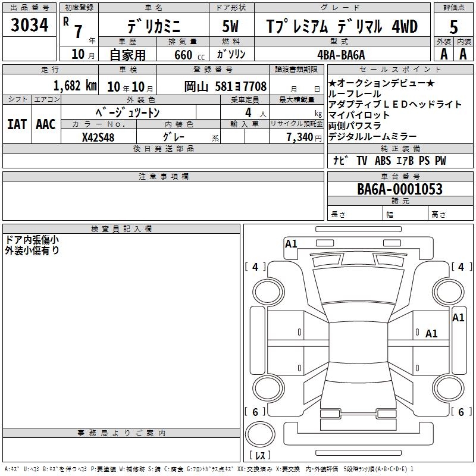Click the "事務局よりご案内" section header

pos(121,433)
